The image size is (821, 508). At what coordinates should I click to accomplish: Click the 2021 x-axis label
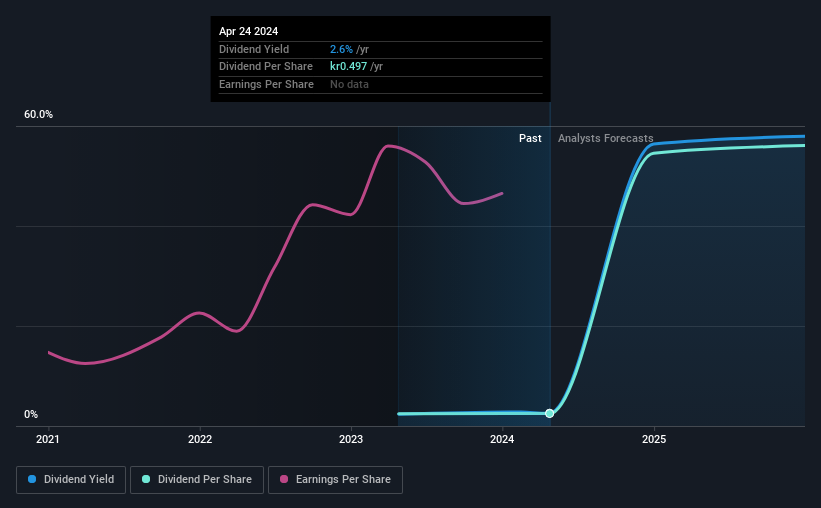[x=48, y=439]
